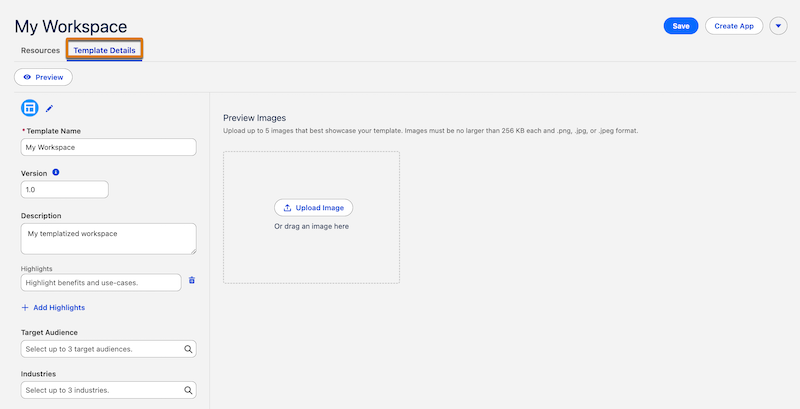
Task: Click into the Version field showing 1.0
Action: [65, 189]
